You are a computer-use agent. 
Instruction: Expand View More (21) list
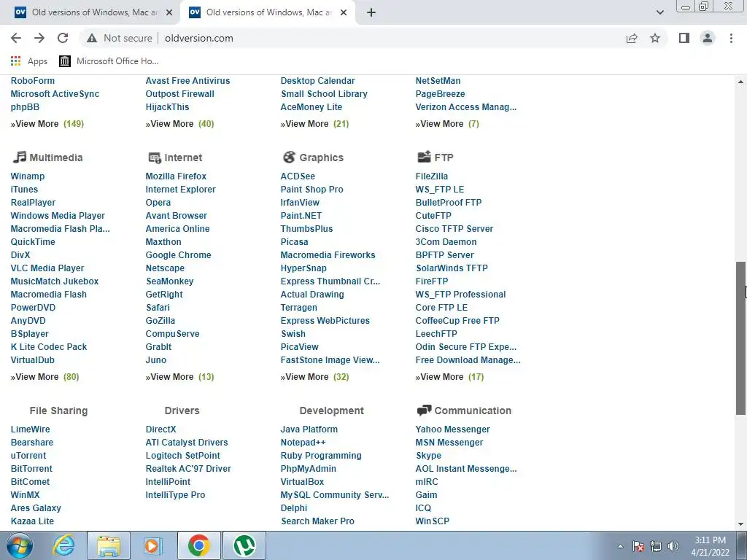point(315,124)
